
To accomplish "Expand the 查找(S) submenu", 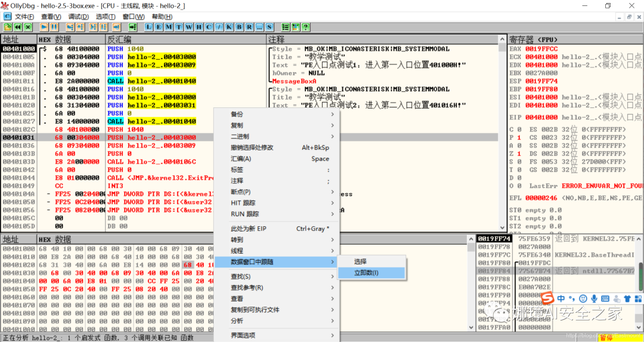I will click(x=277, y=276).
